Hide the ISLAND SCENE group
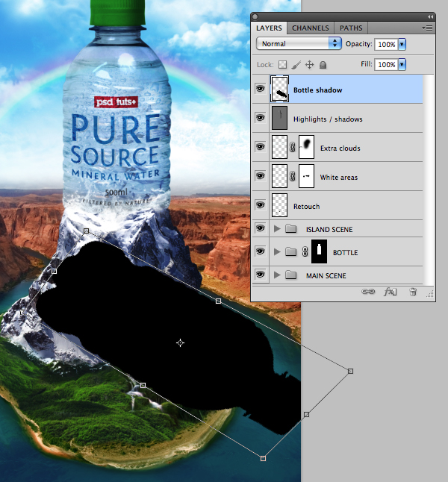This screenshot has width=448, height=482. [x=260, y=228]
